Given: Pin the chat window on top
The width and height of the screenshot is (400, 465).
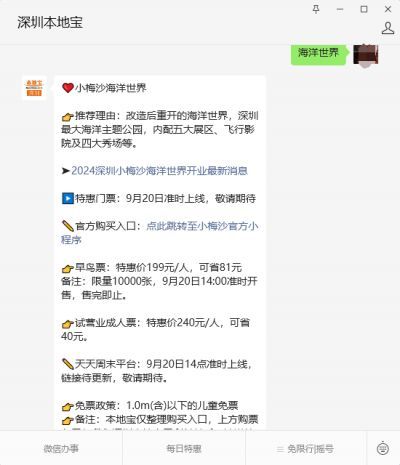Looking at the screenshot, I should coord(316,9).
